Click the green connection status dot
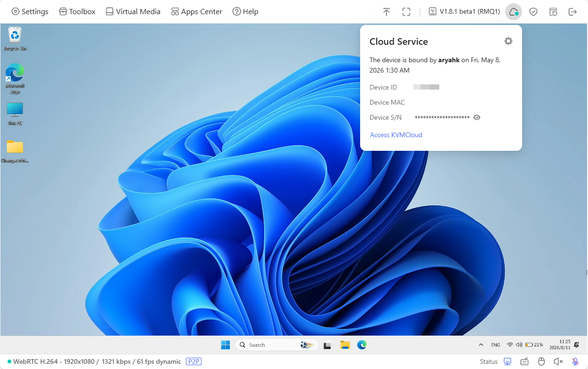588x369 pixels. point(9,361)
